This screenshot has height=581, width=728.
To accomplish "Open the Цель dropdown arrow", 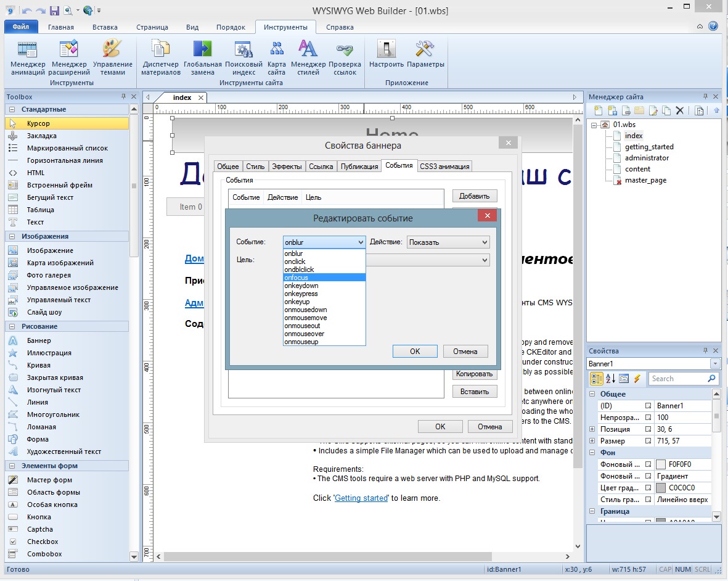I will [485, 260].
